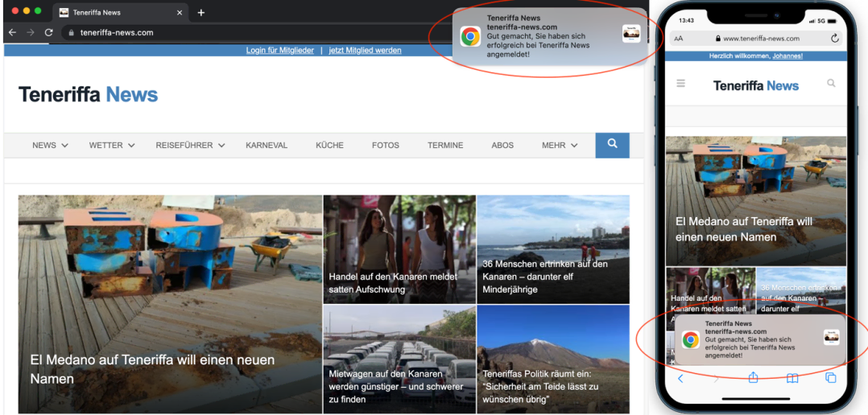
Task: Reload the page in phone Safari
Action: [835, 38]
